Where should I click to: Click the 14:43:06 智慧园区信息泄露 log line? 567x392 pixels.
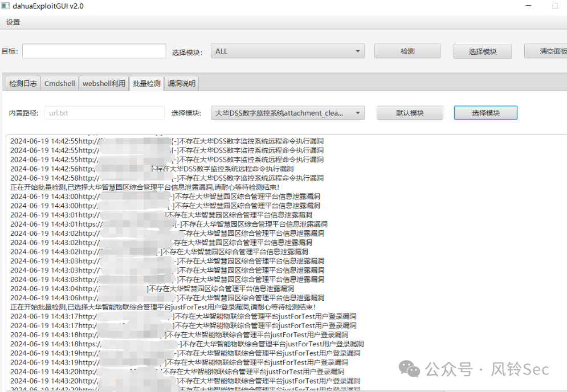pyautogui.click(x=167, y=298)
